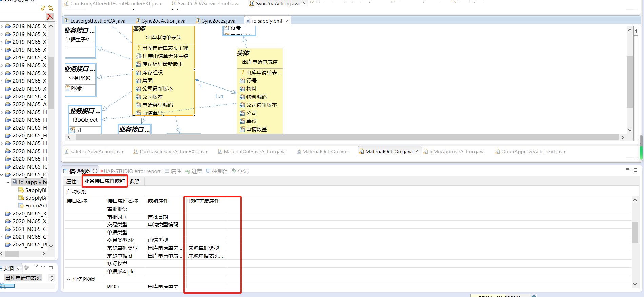Click the project tree horizontal scrollbar thumb

tap(12, 254)
